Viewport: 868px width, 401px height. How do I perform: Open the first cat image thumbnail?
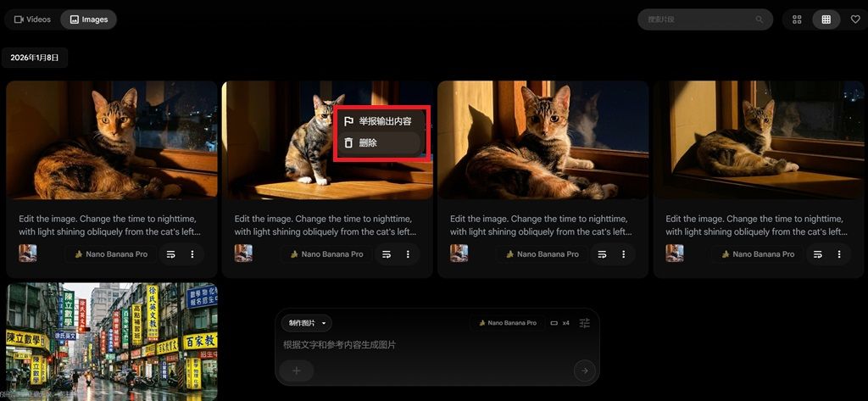click(x=112, y=140)
